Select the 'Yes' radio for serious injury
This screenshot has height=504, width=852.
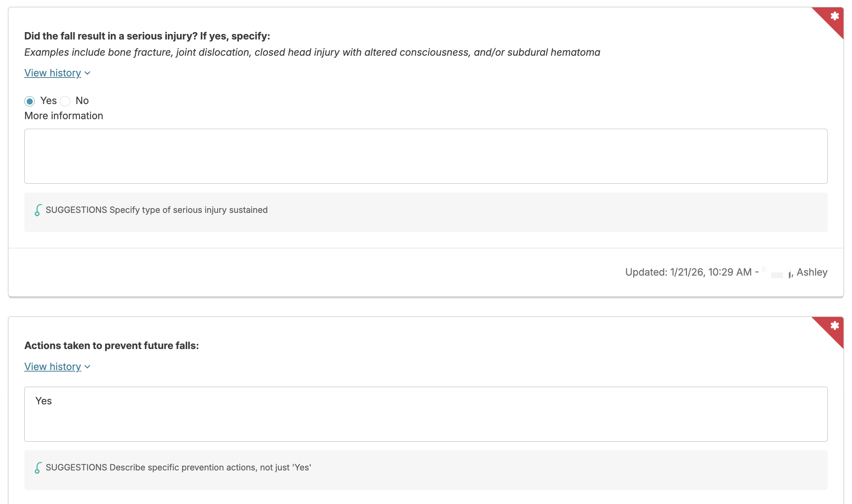[30, 101]
